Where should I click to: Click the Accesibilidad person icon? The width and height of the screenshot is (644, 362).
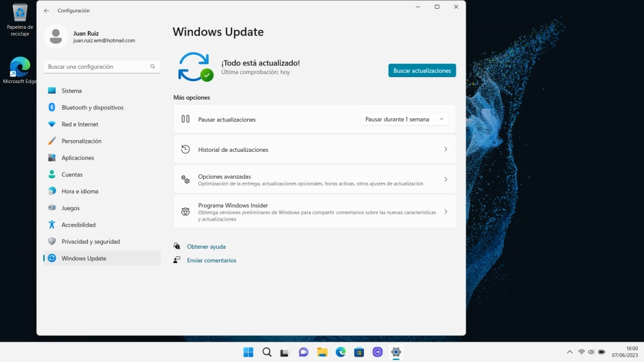click(51, 225)
